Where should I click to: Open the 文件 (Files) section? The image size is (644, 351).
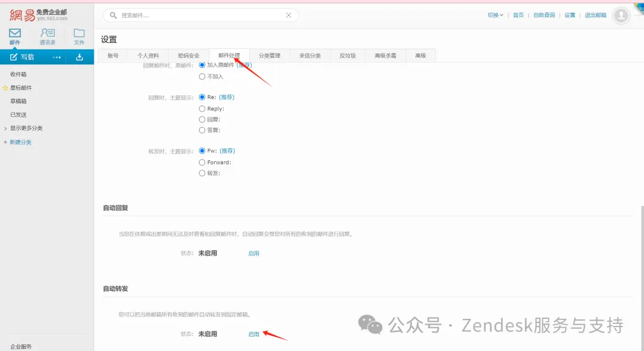coord(79,36)
